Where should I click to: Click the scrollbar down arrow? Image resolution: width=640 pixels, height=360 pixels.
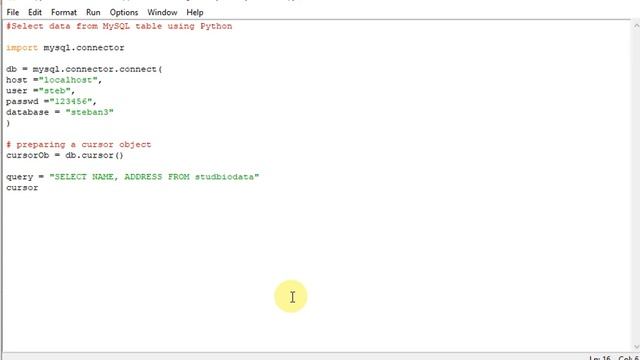(x=636, y=347)
